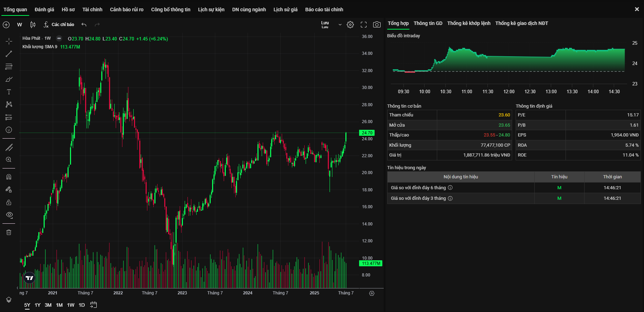Viewport: 644px width, 312px height.
Task: Select the 3M time range
Action: [x=48, y=305]
